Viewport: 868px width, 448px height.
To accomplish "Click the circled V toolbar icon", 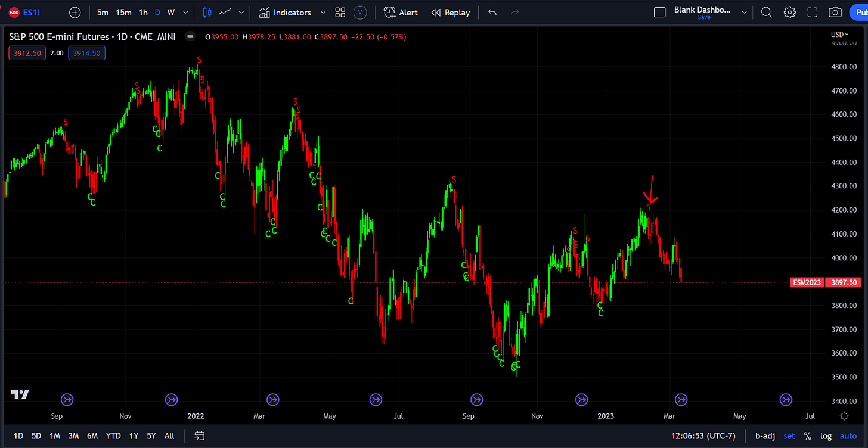I will (x=360, y=12).
